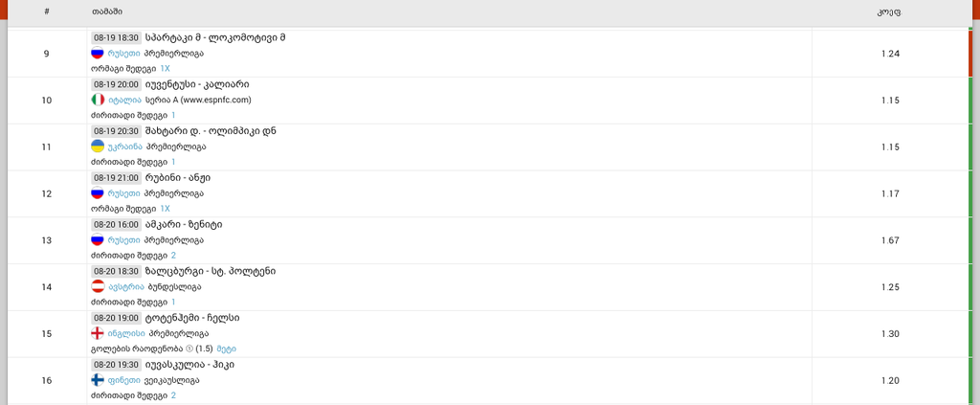
Task: Open the ავსტრია country link
Action: (126, 287)
